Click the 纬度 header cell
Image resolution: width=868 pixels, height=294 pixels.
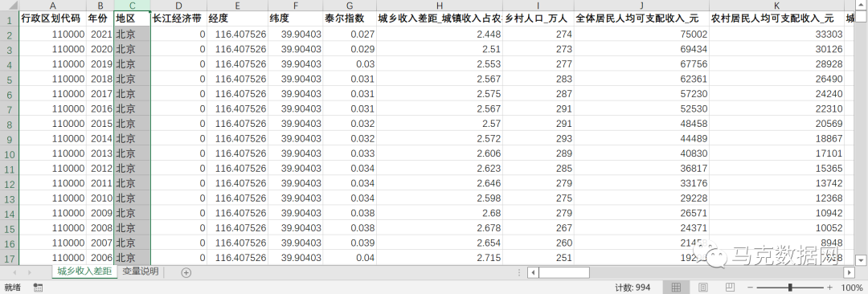[296, 18]
